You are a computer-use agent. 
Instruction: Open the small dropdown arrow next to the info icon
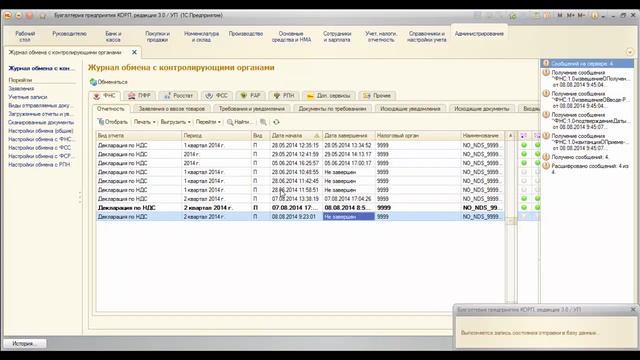(x=603, y=16)
